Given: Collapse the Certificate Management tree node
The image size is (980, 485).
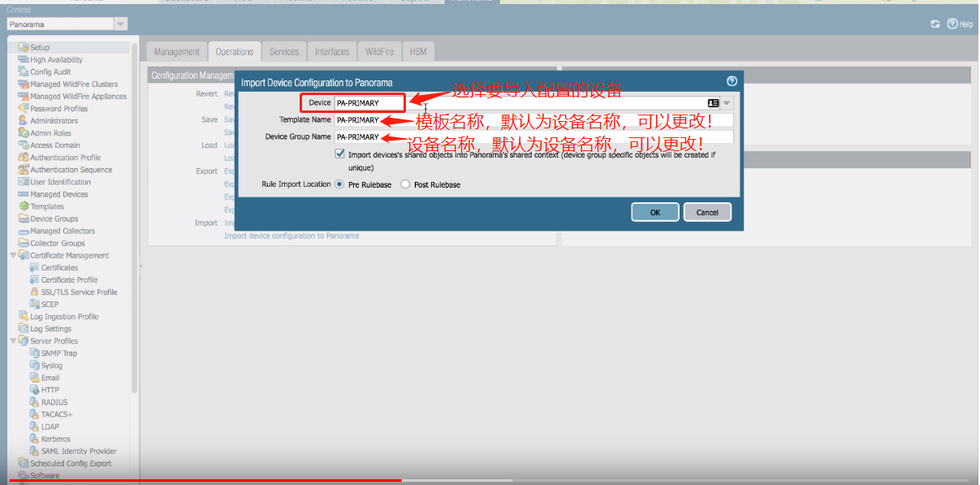Looking at the screenshot, I should [x=13, y=255].
